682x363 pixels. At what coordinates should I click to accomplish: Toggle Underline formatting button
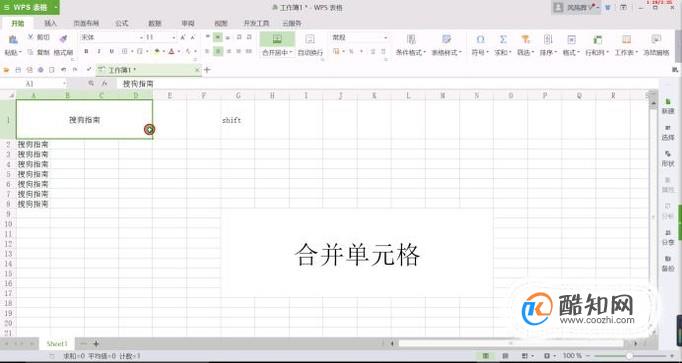click(x=111, y=51)
